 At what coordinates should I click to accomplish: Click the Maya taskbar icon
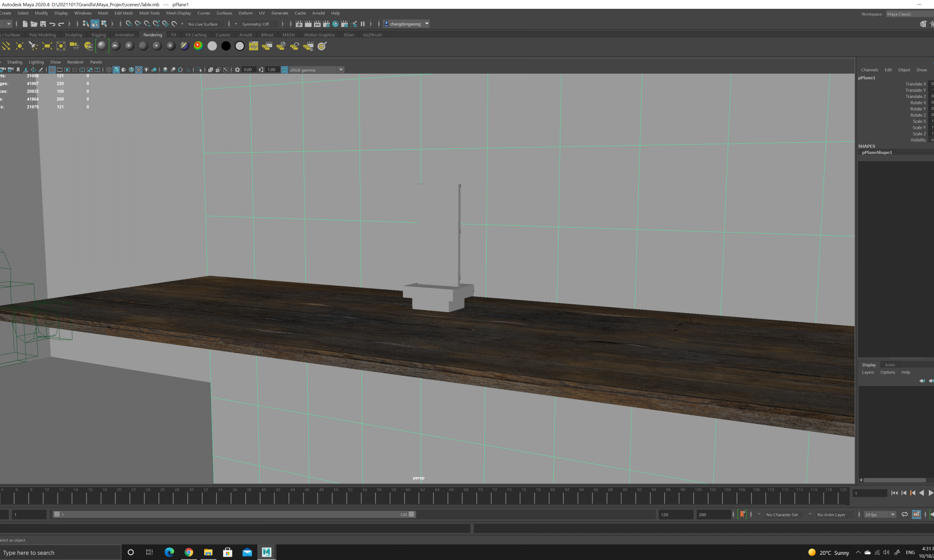tap(267, 552)
